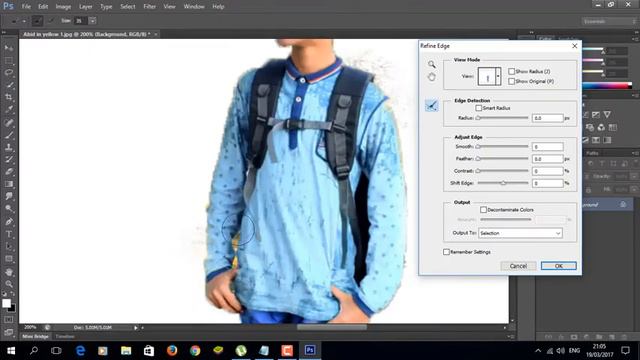Enable Show Original (P) checkbox
640x360 pixels.
[x=511, y=81]
